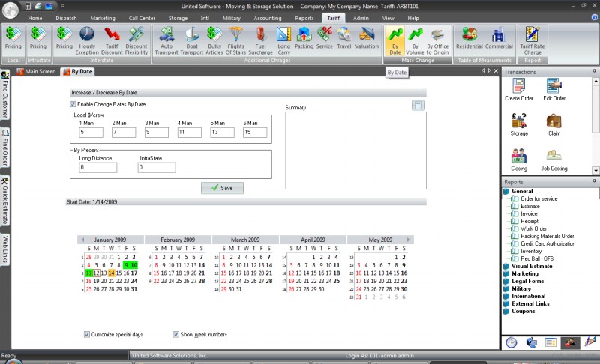Open Flights Of Stairs charges
The height and width of the screenshot is (364, 600).
[235, 40]
